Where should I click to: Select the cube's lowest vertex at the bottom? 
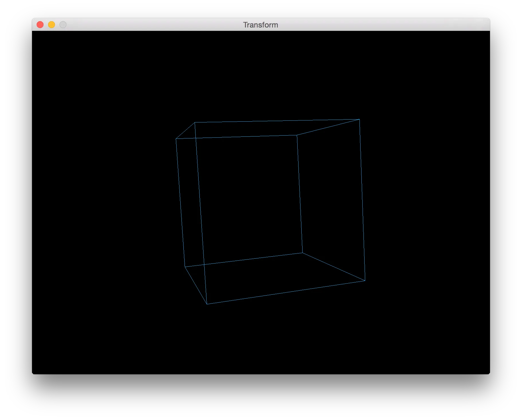click(207, 304)
